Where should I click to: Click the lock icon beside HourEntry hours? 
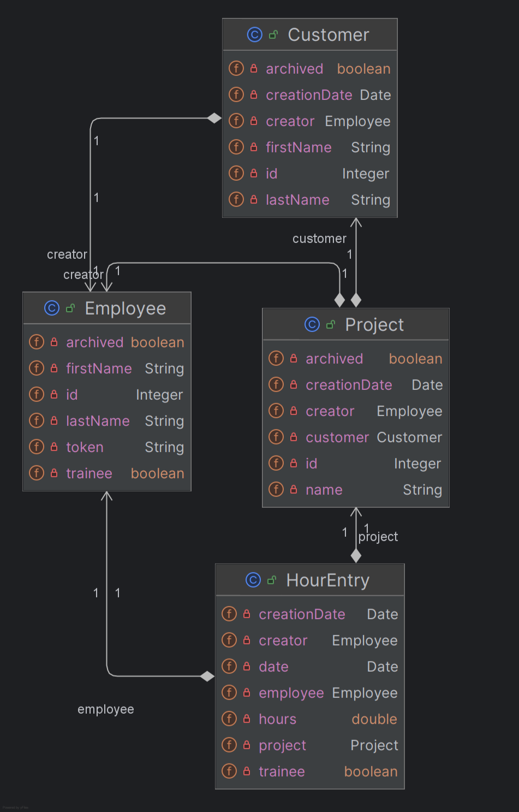coord(247,719)
